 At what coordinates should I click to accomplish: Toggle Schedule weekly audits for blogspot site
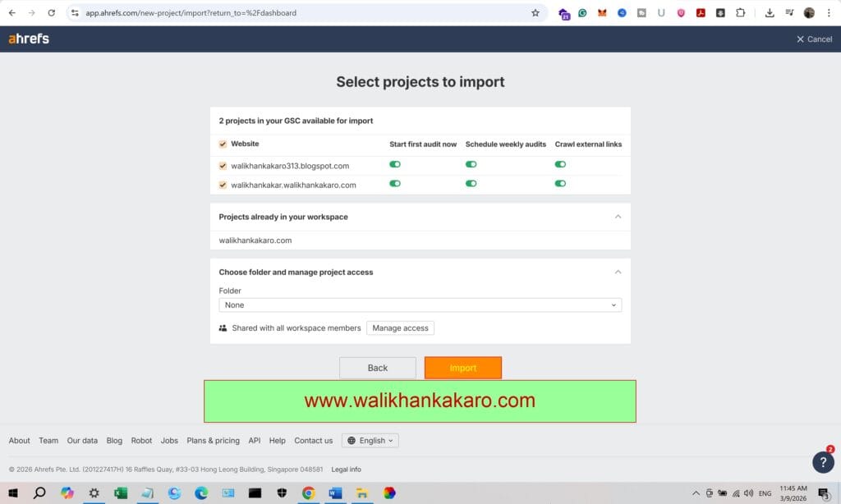[x=471, y=164]
